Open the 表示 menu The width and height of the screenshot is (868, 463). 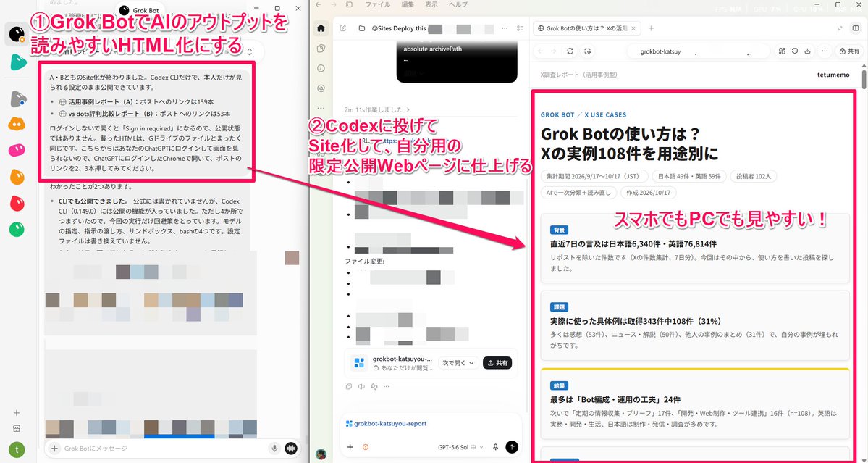tap(431, 4)
